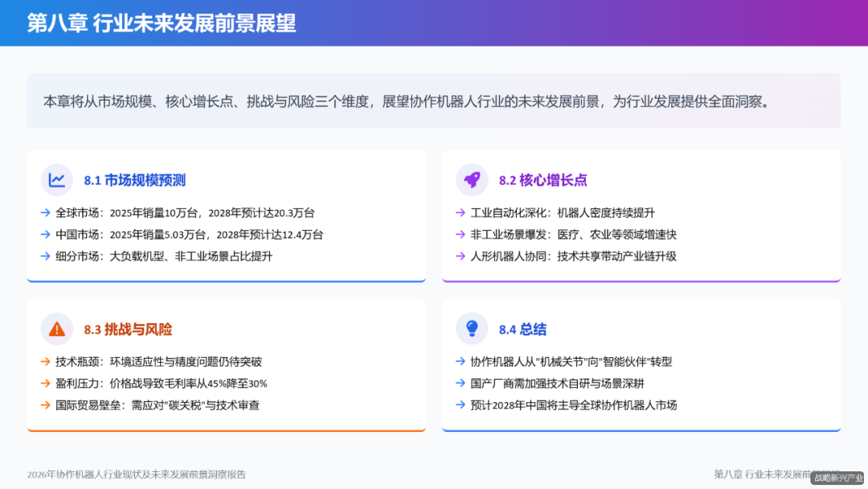This screenshot has width=868, height=489.
Task: Select the rocket icon next to 8.2 核心增长点
Action: [472, 180]
